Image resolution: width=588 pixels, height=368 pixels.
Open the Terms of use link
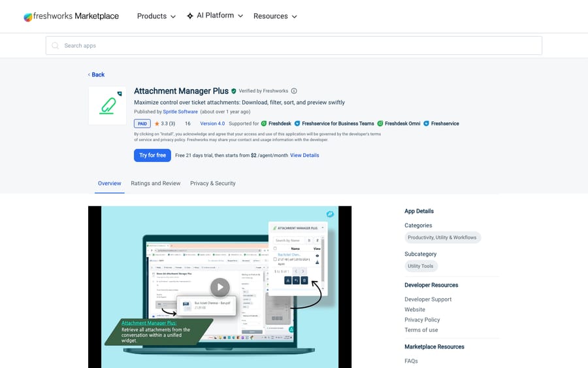click(x=421, y=330)
